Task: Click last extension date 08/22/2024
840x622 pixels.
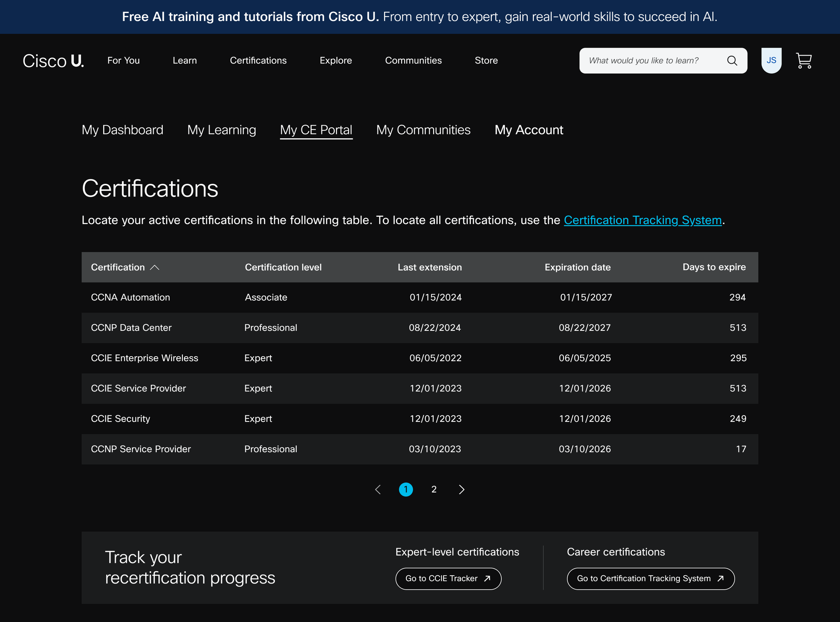Action: tap(435, 328)
